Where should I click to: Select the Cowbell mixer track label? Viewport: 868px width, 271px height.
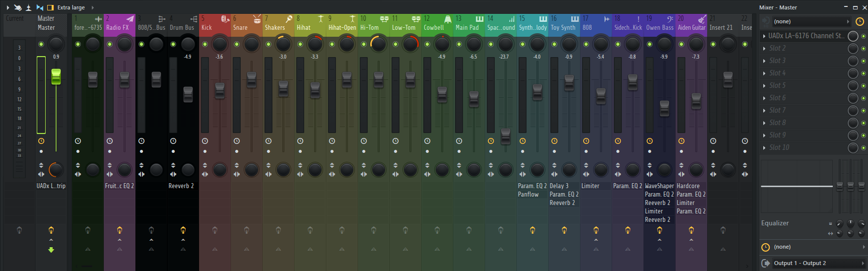(434, 28)
